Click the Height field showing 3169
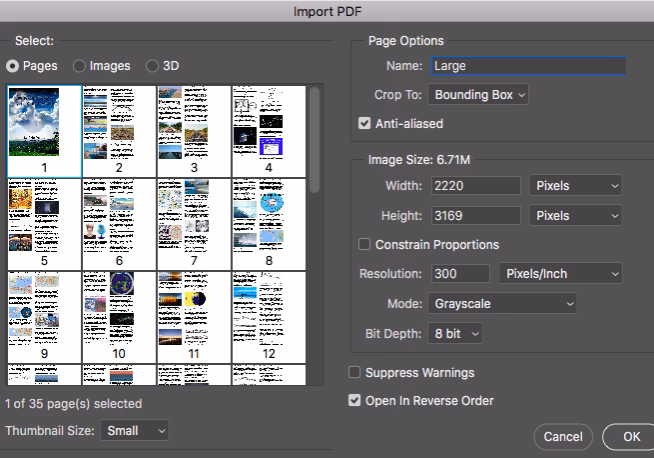654x458 pixels. pos(476,216)
